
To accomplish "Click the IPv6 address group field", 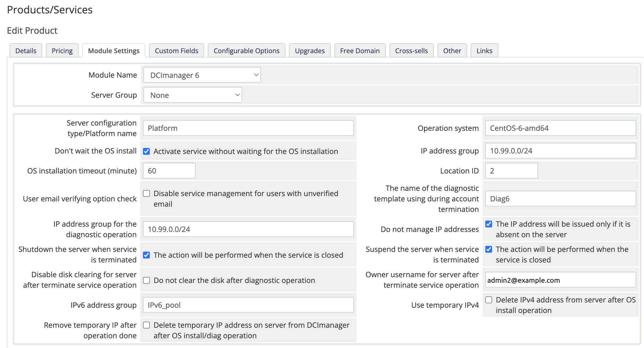I will [248, 305].
